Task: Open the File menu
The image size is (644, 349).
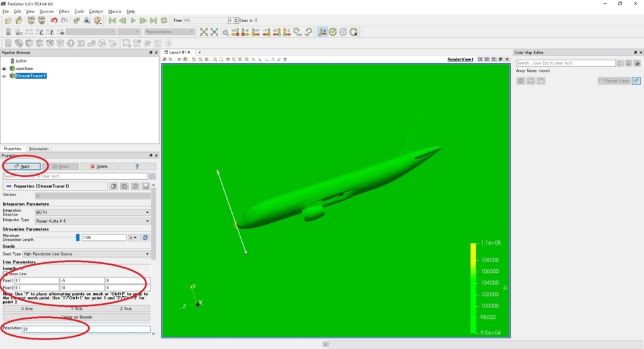Action: point(6,11)
